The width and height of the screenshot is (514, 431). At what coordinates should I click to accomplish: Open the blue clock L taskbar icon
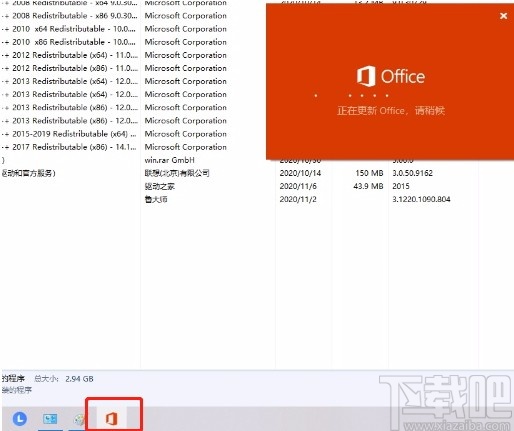pos(20,419)
